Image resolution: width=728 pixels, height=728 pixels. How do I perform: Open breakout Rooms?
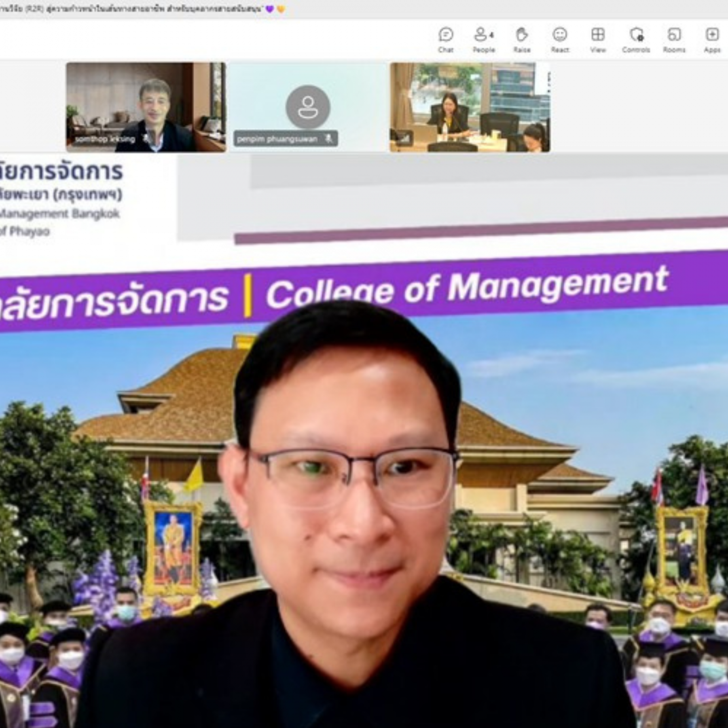point(674,40)
